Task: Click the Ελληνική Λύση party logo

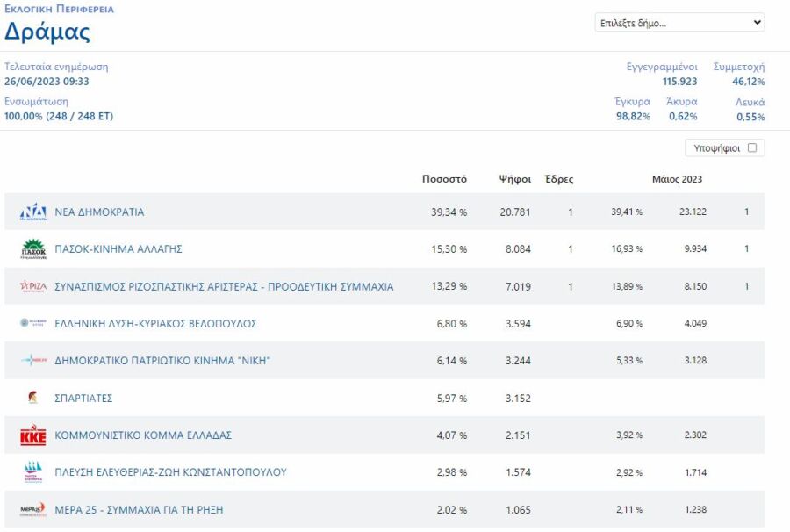Action: (32, 324)
